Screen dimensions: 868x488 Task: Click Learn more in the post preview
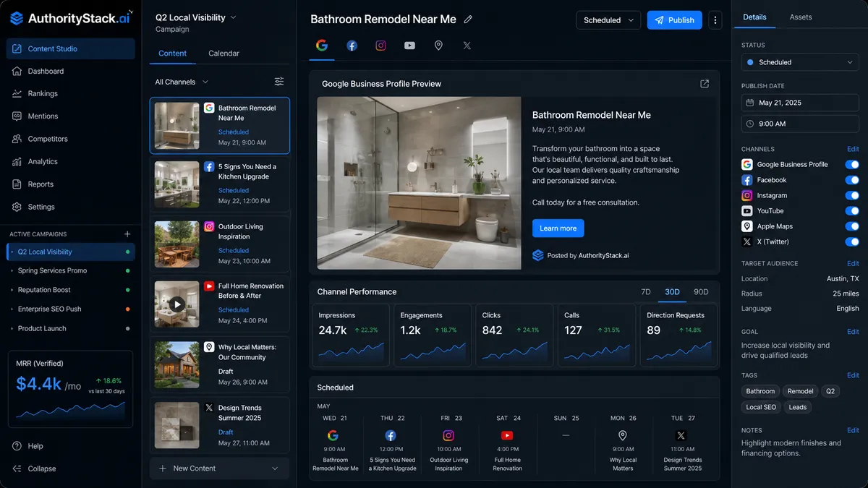pos(558,228)
